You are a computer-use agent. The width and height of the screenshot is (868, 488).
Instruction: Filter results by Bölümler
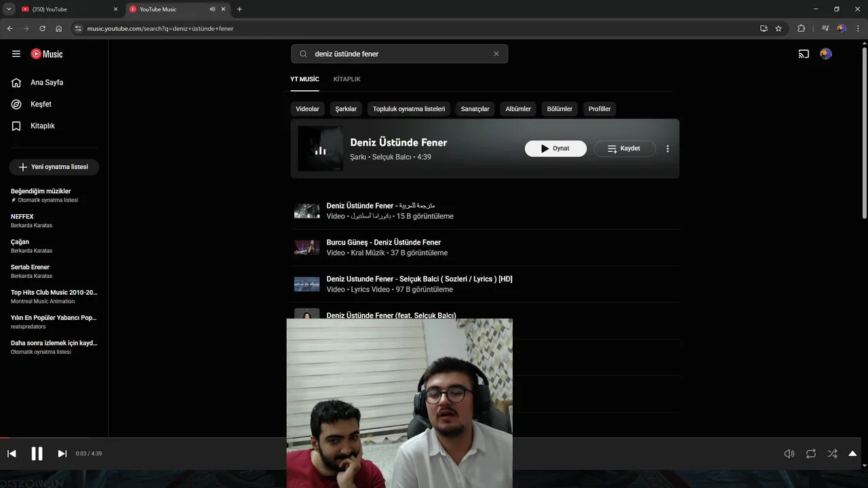coord(559,108)
